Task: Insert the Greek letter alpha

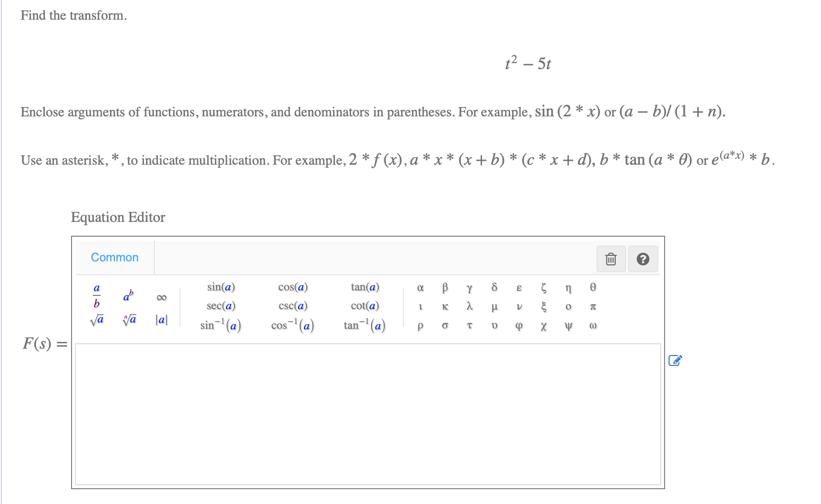Action: click(420, 287)
